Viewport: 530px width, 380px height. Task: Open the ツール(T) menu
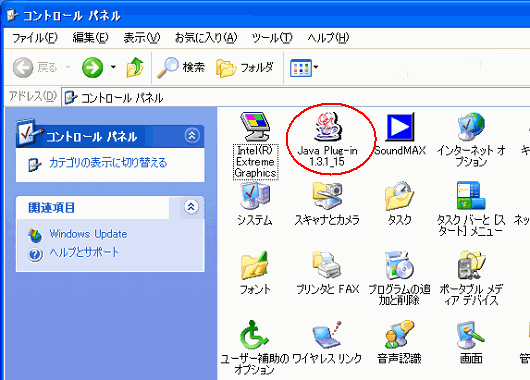[272, 38]
